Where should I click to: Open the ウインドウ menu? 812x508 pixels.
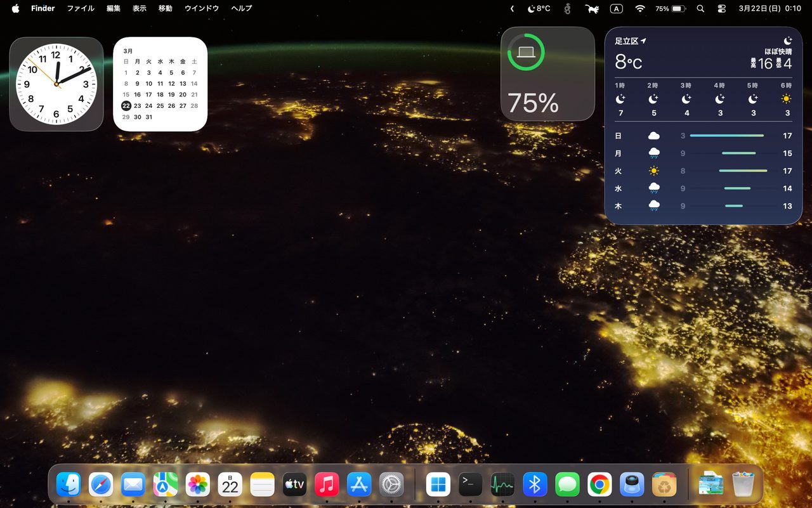point(202,8)
